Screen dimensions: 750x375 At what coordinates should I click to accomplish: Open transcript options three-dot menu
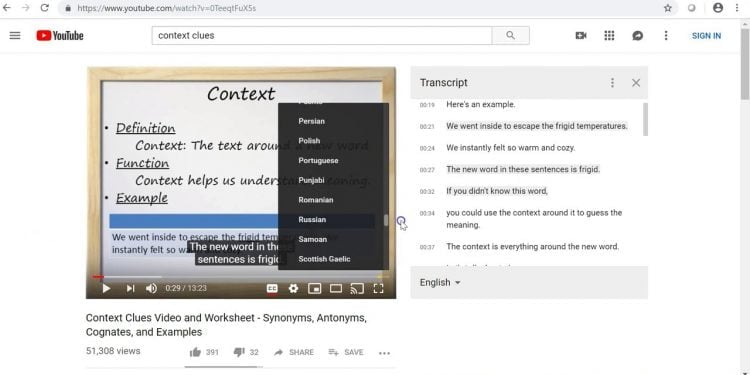(612, 83)
